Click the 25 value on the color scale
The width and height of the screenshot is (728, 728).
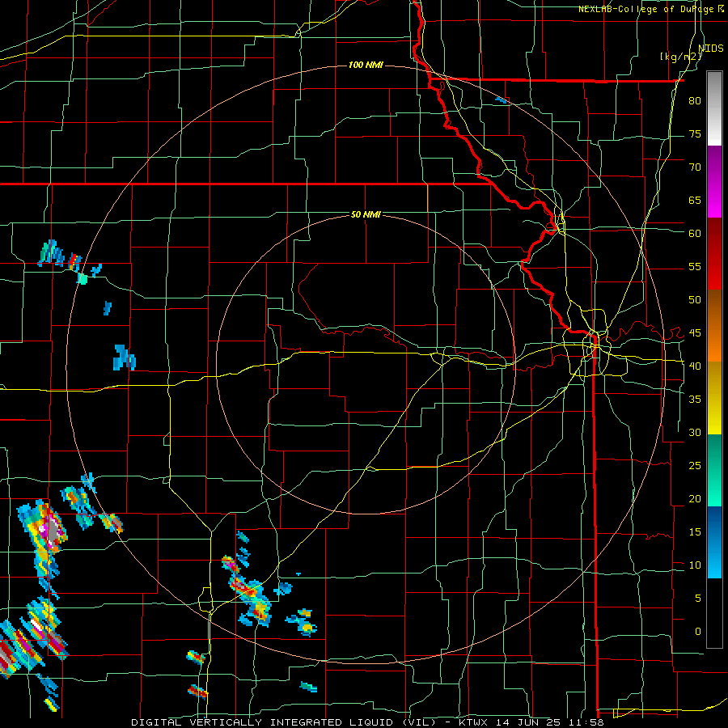click(695, 465)
